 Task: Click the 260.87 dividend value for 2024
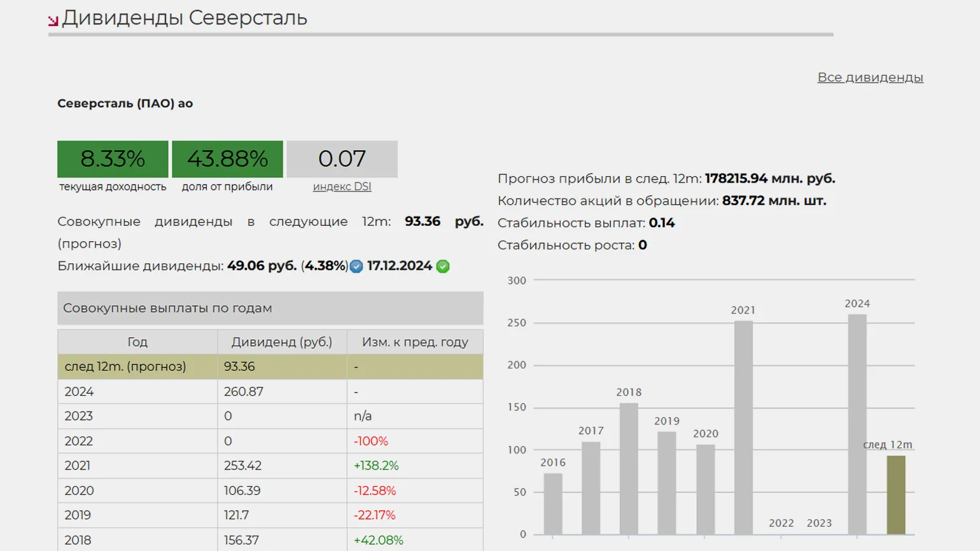(x=243, y=392)
